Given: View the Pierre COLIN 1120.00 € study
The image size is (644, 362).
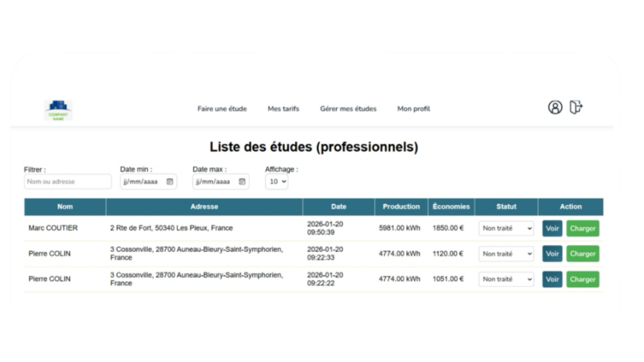Looking at the screenshot, I should (x=552, y=254).
